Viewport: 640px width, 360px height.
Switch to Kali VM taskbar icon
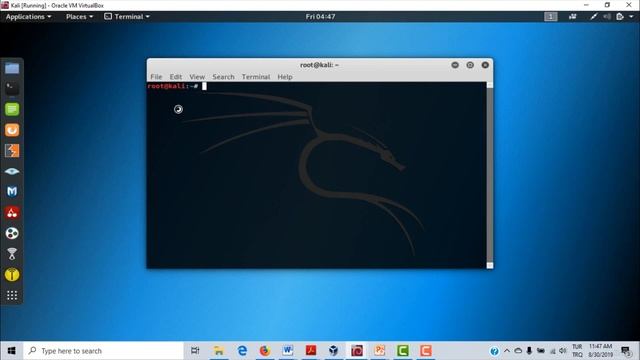coord(357,351)
